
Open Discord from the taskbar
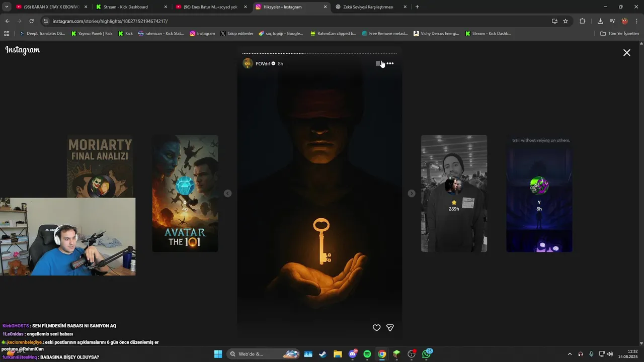[x=353, y=354]
